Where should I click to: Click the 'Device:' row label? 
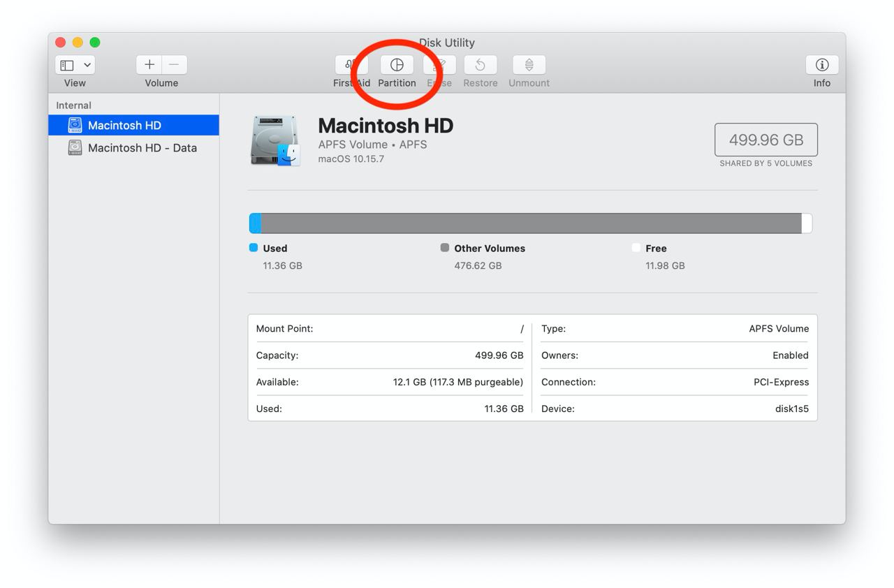[x=558, y=409]
